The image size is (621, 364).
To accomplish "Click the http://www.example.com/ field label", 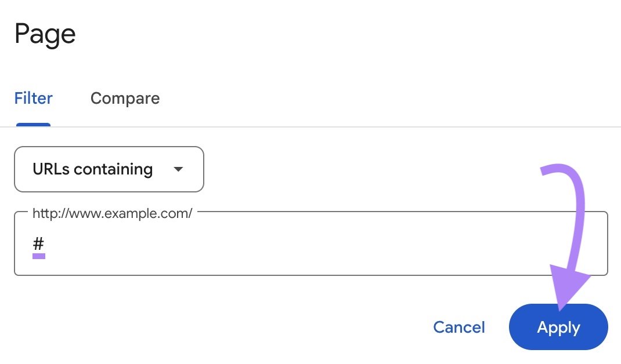I will 112,213.
